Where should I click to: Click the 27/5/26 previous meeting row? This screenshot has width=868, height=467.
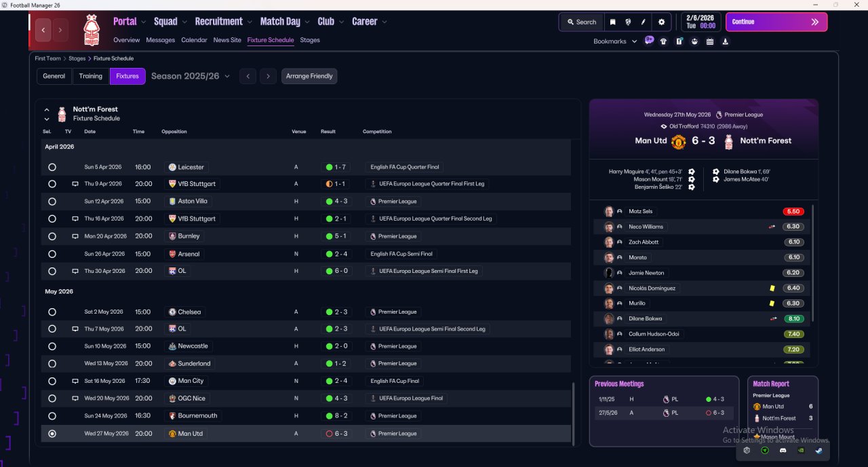click(x=664, y=413)
